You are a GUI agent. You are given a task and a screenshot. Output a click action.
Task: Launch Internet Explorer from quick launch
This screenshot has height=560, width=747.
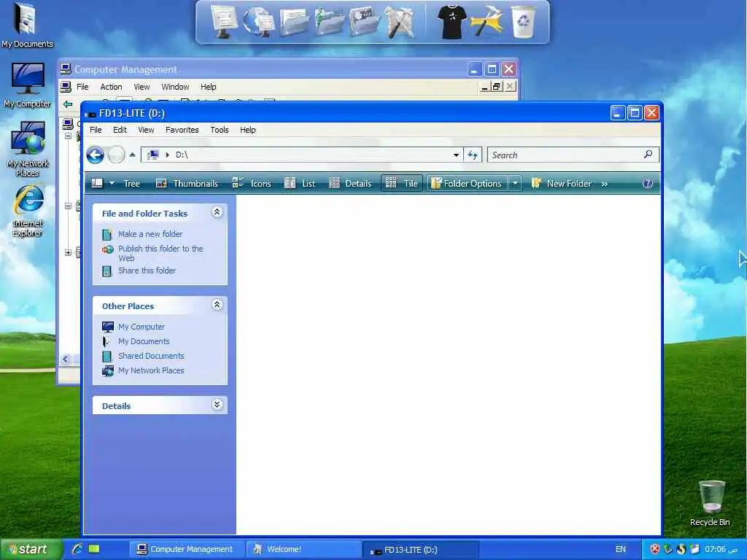coord(77,549)
